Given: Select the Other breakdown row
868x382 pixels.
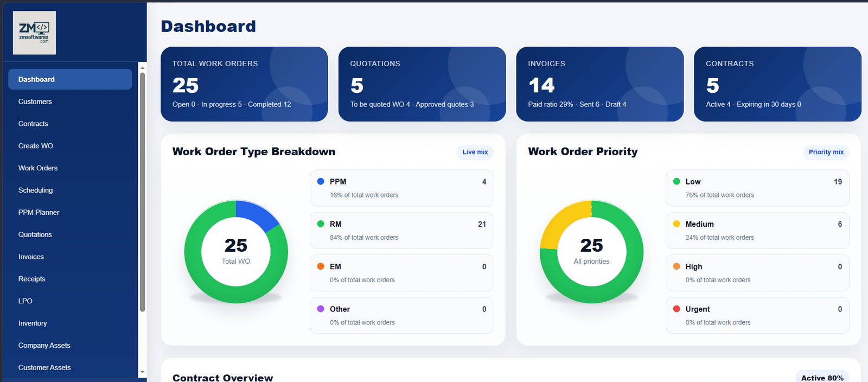Looking at the screenshot, I should pos(402,315).
